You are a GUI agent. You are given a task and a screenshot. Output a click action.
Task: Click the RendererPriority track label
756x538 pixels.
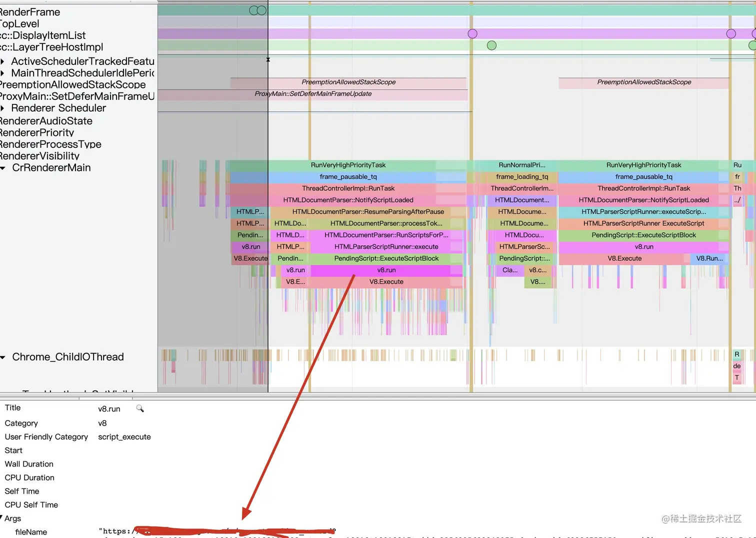(x=37, y=133)
